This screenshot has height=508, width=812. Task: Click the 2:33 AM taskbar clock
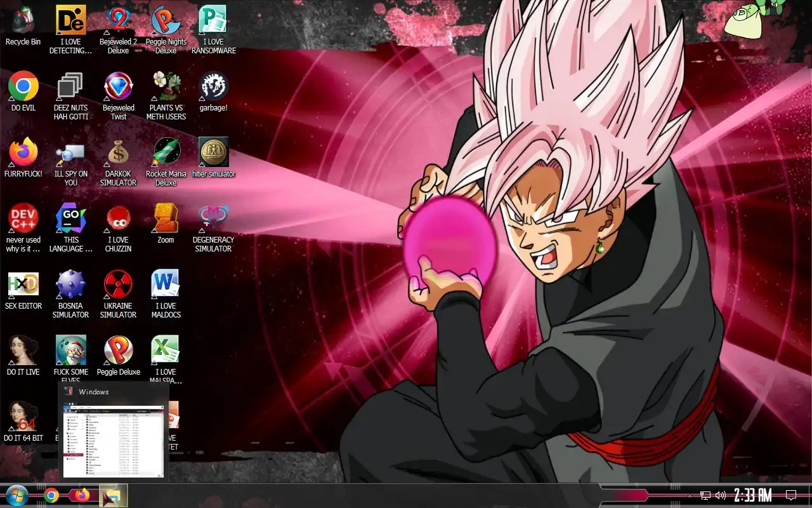(x=753, y=495)
